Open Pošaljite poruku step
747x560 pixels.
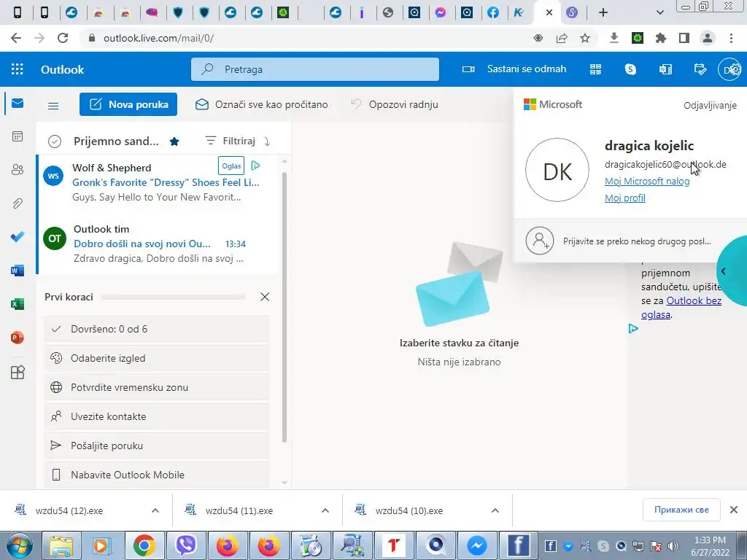click(157, 446)
